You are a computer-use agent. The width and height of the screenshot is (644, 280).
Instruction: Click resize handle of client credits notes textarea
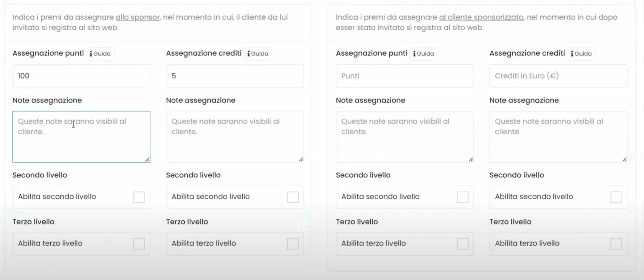(x=624, y=160)
